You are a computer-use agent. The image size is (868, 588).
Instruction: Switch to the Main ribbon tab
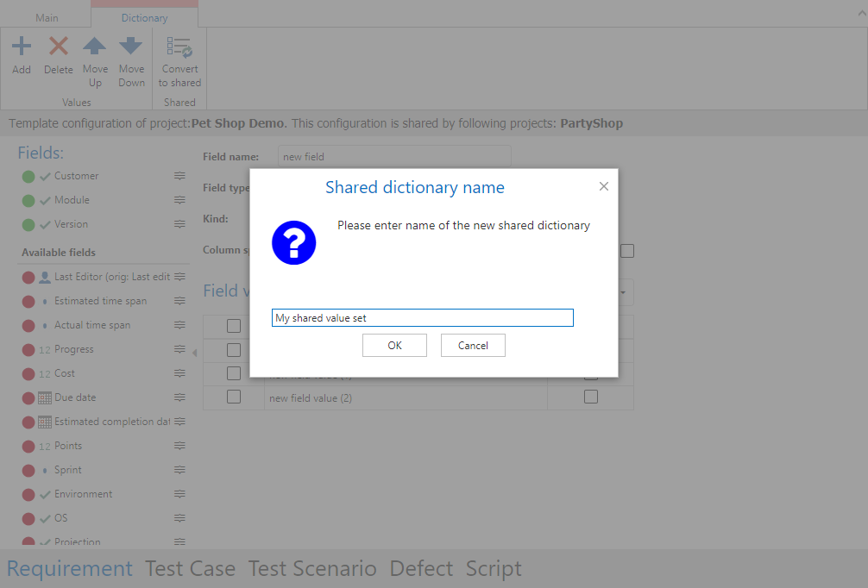tap(47, 17)
